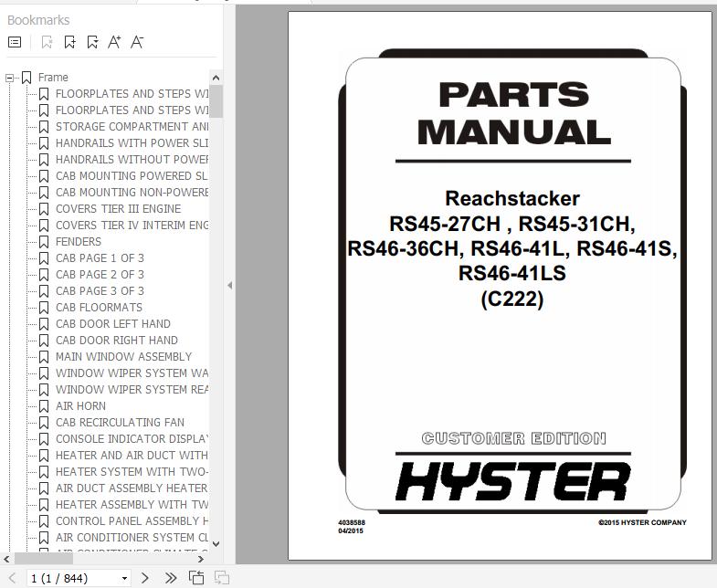Open CAB PAGE 1 OF 3 bookmark

click(x=100, y=258)
